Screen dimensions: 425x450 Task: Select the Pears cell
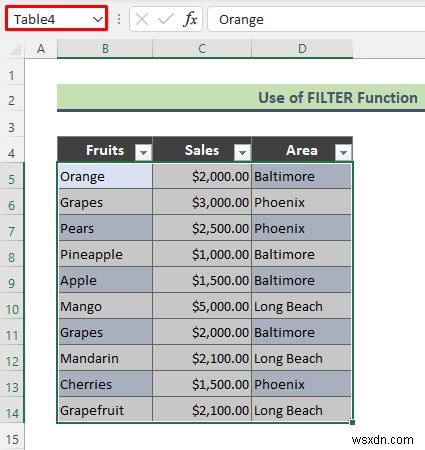[105, 228]
